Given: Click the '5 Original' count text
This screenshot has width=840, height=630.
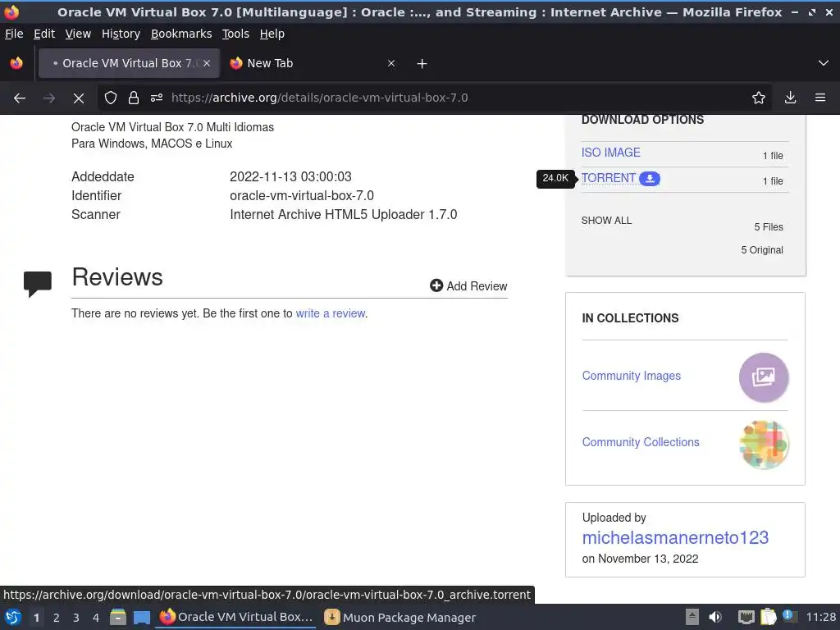Looking at the screenshot, I should 762,250.
